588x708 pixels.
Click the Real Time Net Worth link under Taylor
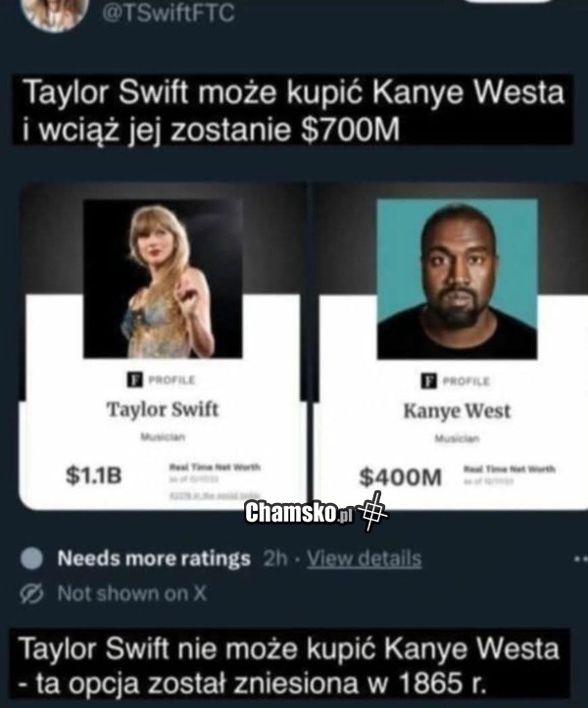(215, 467)
